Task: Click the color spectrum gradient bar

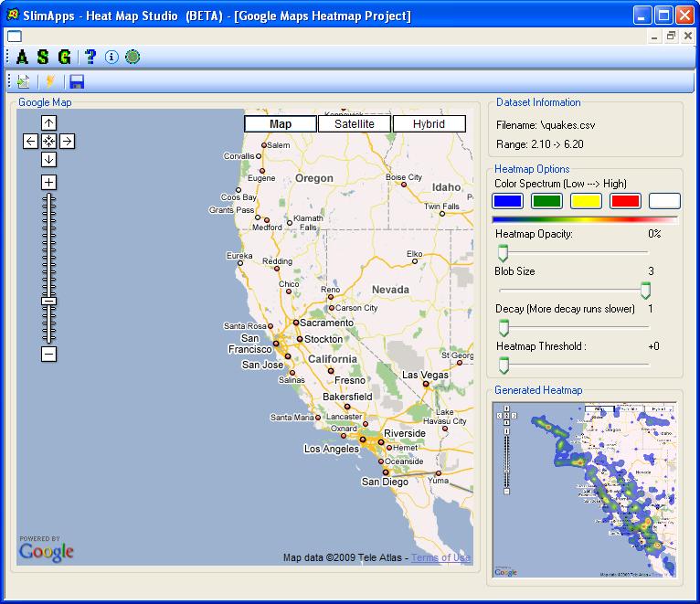Action: 585,219
